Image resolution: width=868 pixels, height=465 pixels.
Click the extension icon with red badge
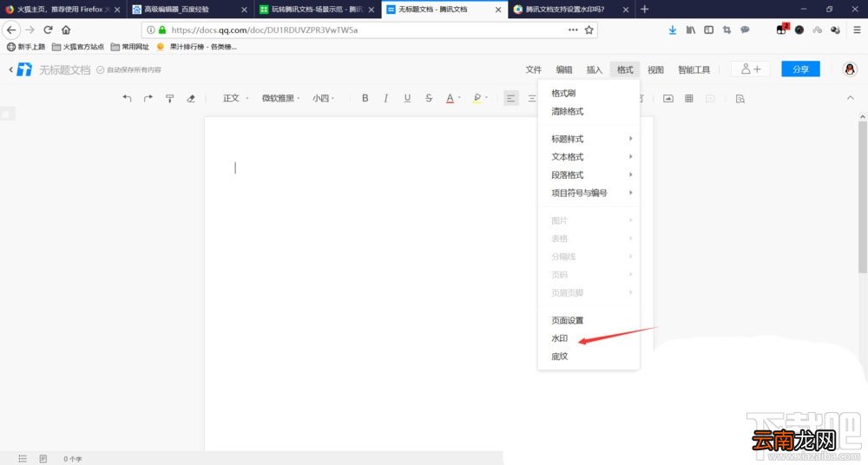782,29
